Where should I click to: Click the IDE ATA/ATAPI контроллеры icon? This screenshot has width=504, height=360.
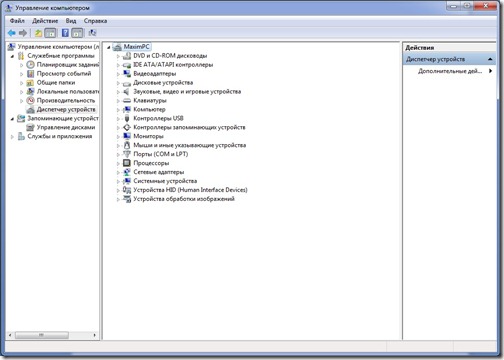(127, 65)
